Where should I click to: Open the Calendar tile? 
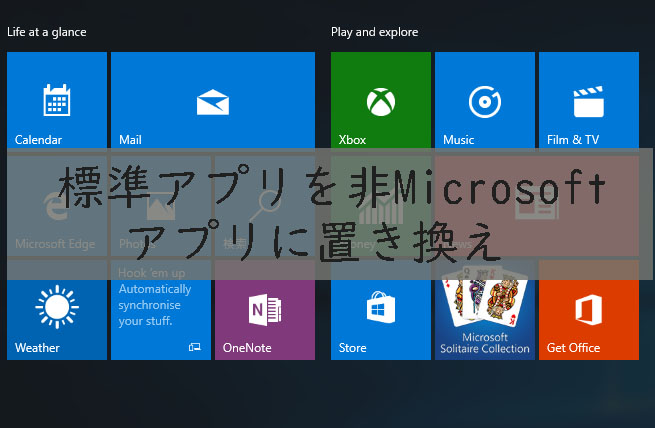tap(57, 100)
